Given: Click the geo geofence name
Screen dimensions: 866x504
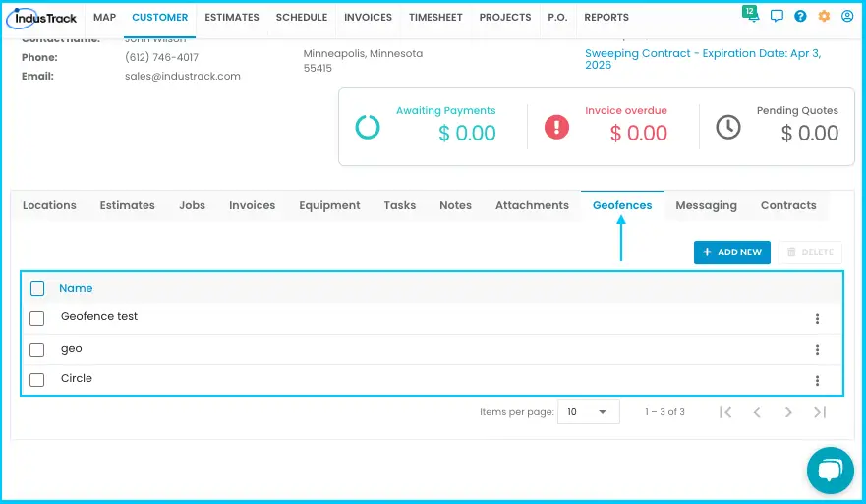Looking at the screenshot, I should point(71,349).
